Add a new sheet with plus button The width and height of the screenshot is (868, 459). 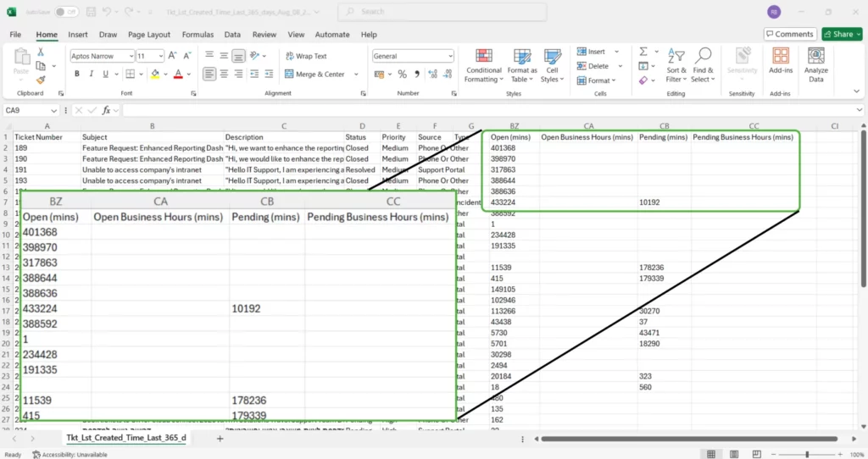[x=220, y=439]
